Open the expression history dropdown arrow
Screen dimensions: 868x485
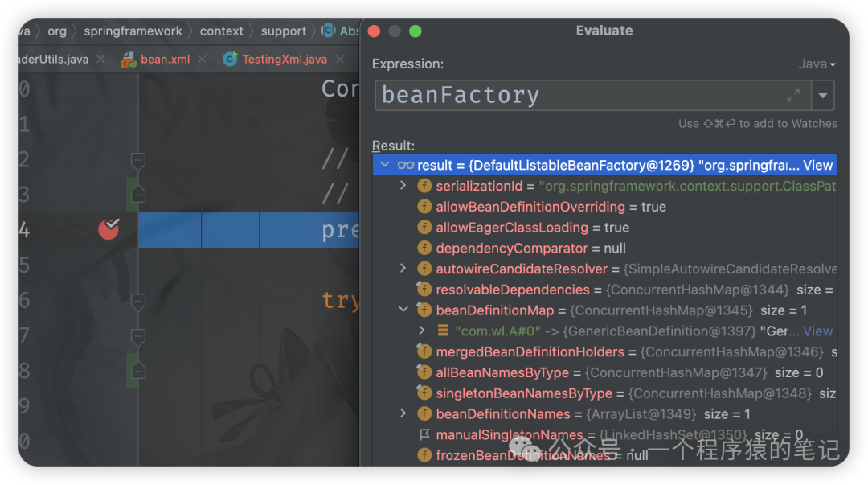[x=823, y=96]
